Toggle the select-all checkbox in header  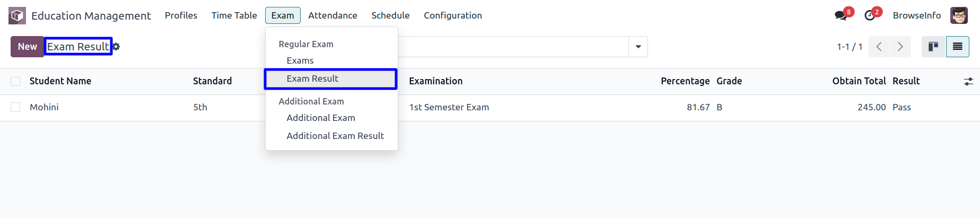click(x=15, y=81)
